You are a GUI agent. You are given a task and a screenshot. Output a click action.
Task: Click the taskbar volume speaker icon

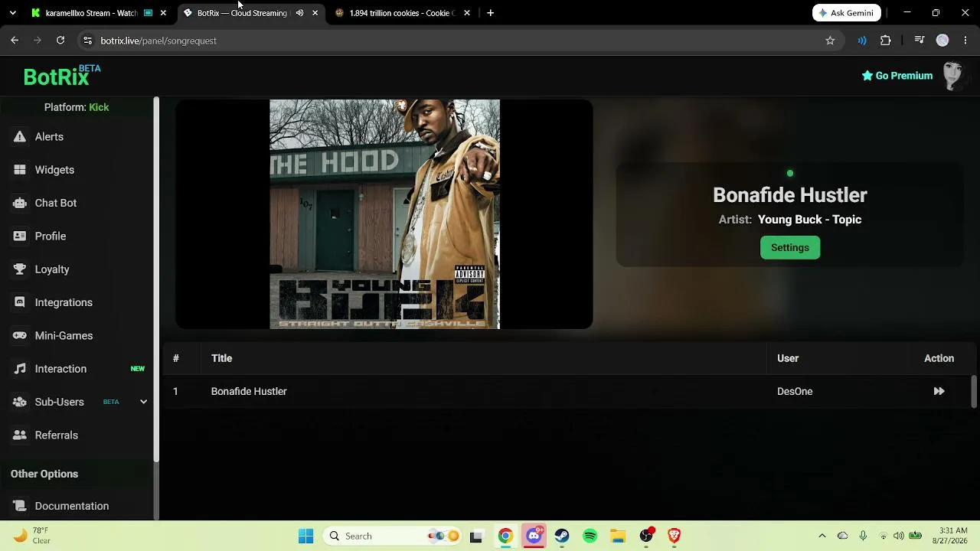pos(898,536)
